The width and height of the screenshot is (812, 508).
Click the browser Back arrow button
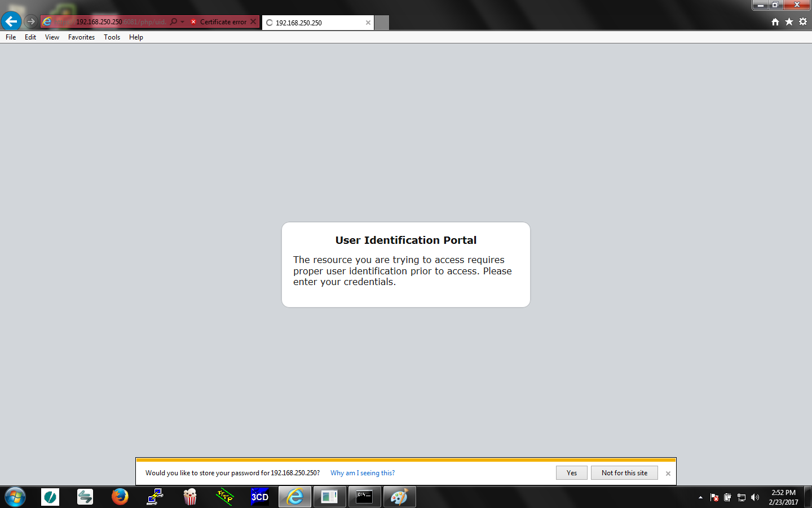click(11, 21)
